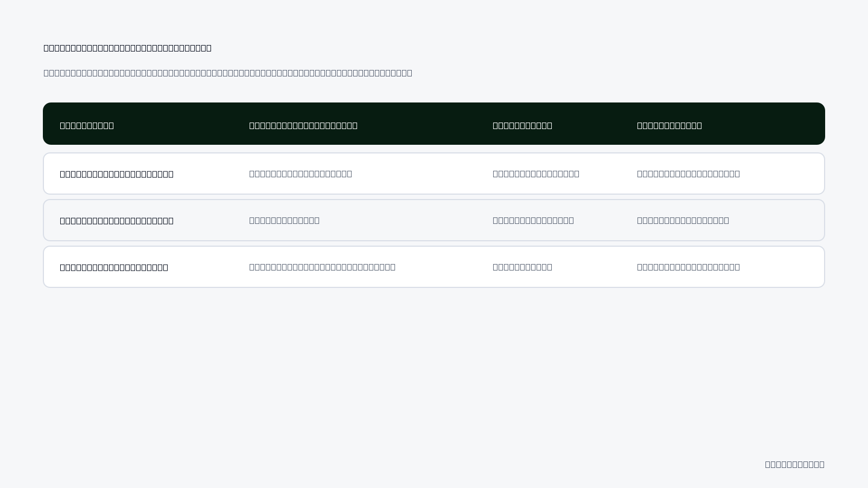Select the bold page title heading

(x=127, y=48)
